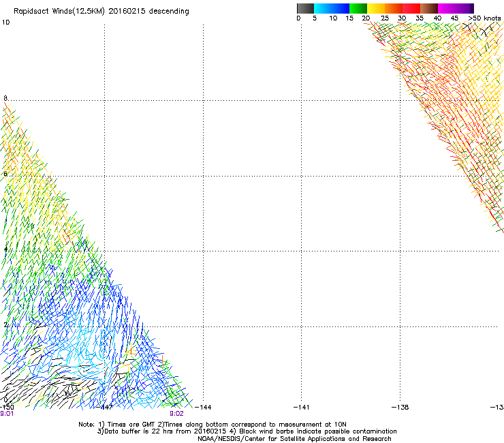Click the longitude axis label "-144"

coord(204,407)
